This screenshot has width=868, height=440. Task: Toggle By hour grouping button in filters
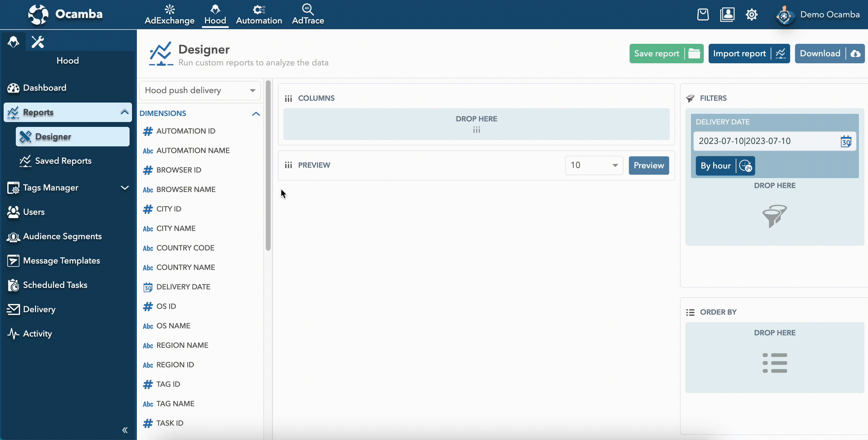tap(724, 166)
